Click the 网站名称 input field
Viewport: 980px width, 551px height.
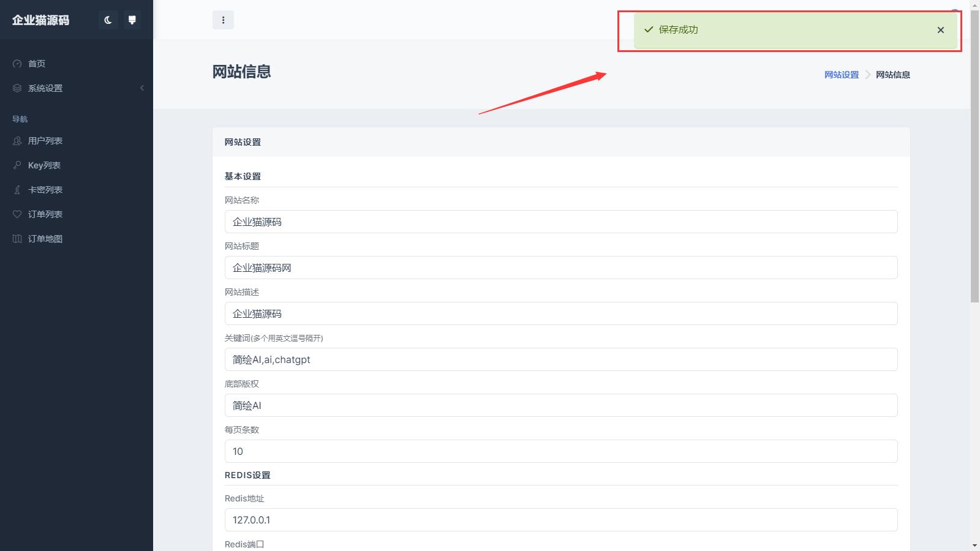(560, 222)
